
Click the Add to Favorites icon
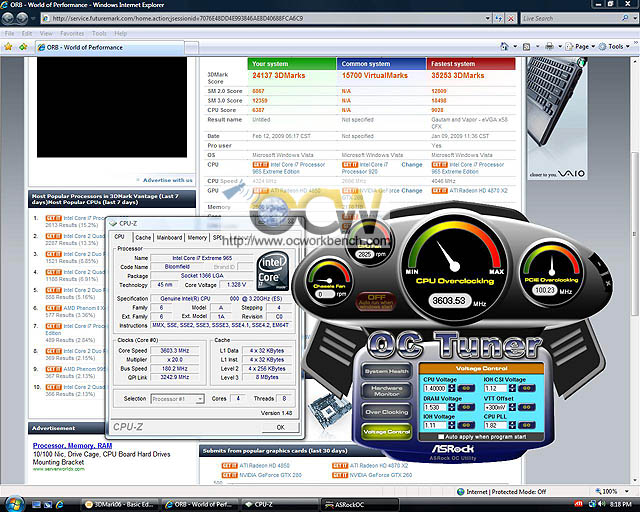pyautogui.click(x=23, y=47)
